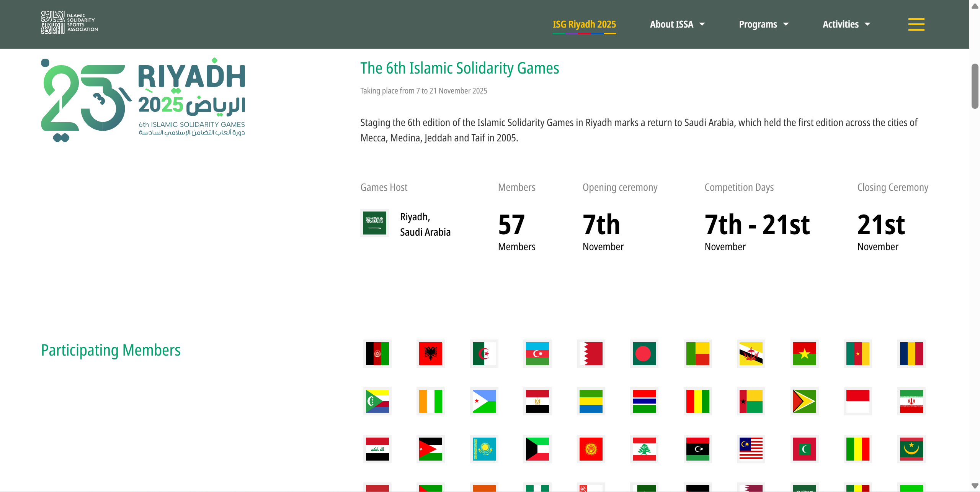980x492 pixels.
Task: Select the Bangladesh flag
Action: coord(644,353)
